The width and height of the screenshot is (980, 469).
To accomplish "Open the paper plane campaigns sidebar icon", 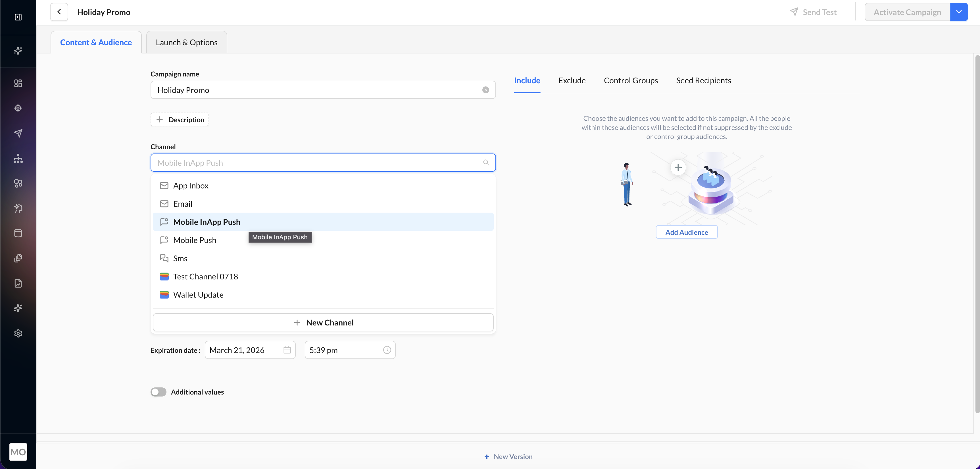I will 18,133.
